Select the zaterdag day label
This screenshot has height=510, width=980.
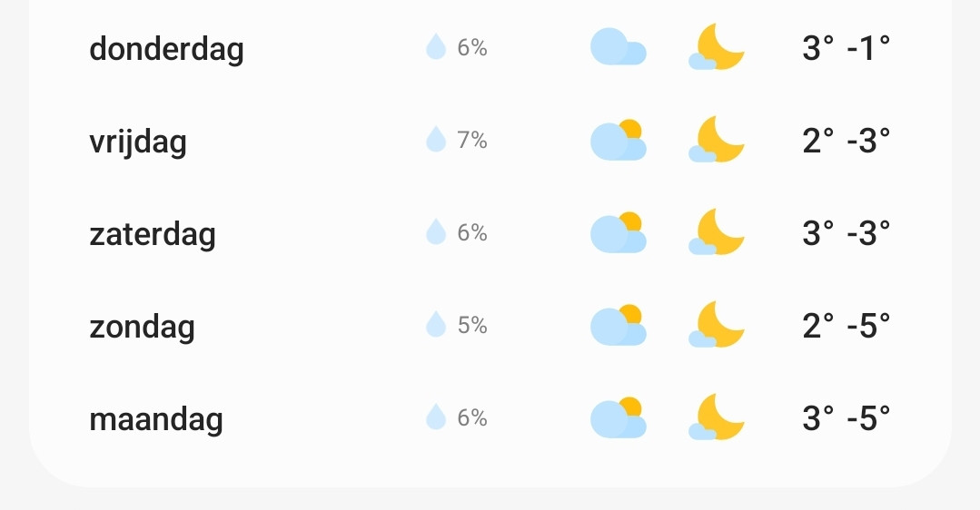tap(153, 234)
